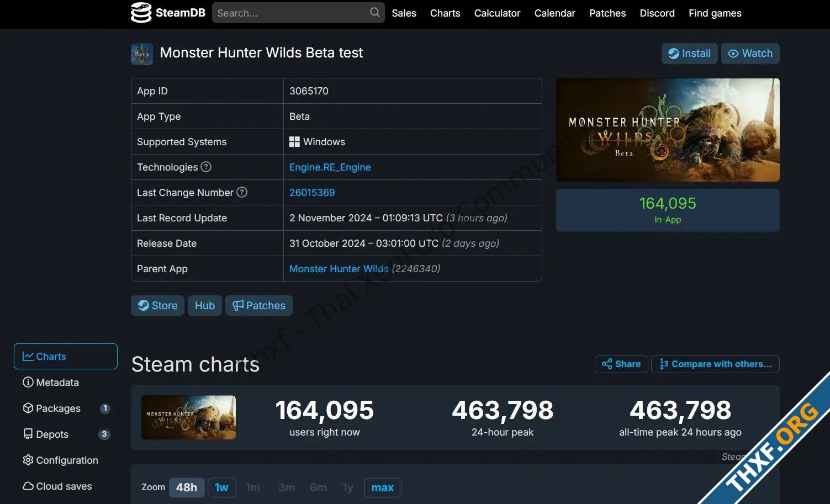Click 463,798 24-hour peak figure
The image size is (830, 504).
point(503,410)
